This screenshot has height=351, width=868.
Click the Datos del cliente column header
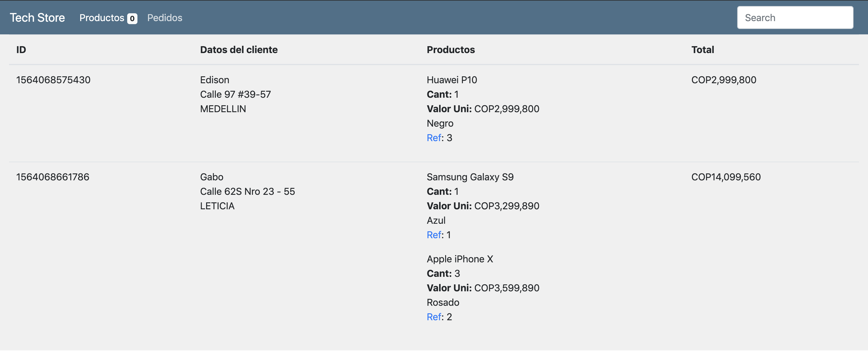point(239,49)
